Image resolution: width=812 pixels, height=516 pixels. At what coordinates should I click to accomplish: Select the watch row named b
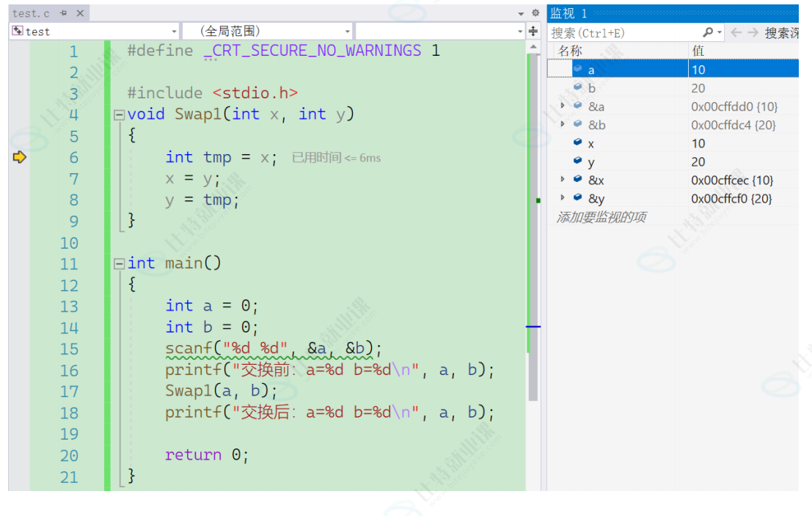point(673,88)
